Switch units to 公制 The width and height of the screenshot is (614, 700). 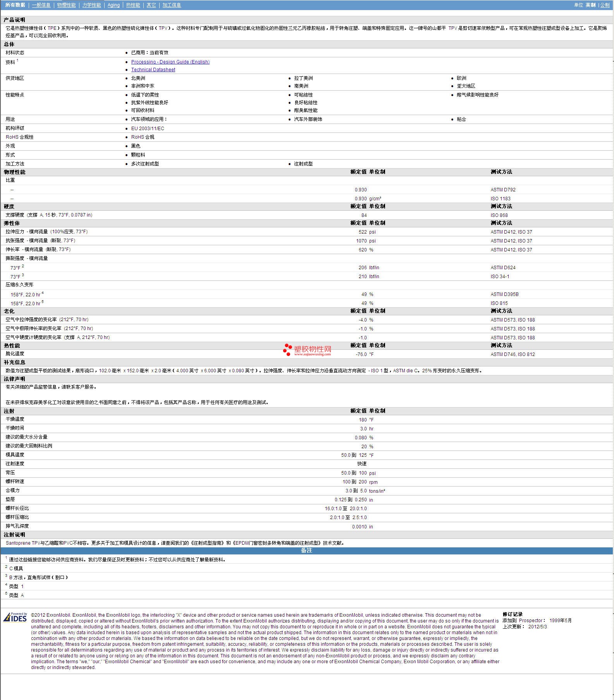pos(605,5)
